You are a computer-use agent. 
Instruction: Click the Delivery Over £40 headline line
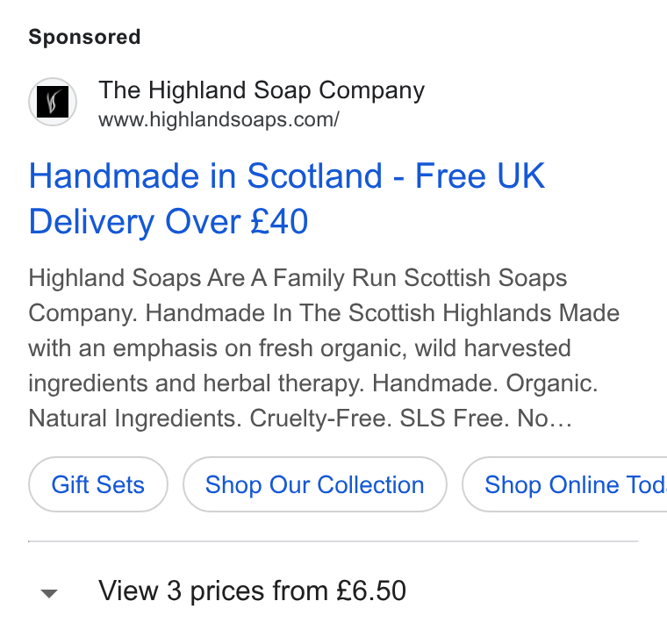pyautogui.click(x=169, y=222)
